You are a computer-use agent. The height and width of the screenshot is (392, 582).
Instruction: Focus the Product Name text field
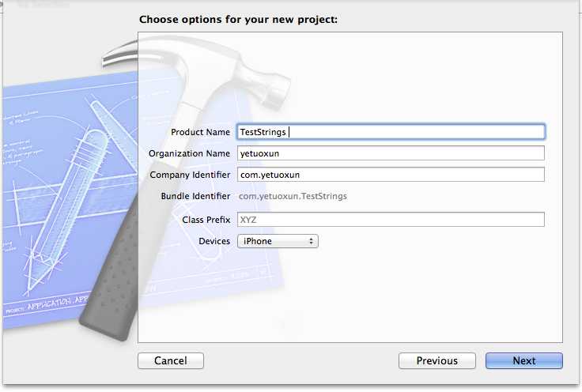tap(391, 132)
